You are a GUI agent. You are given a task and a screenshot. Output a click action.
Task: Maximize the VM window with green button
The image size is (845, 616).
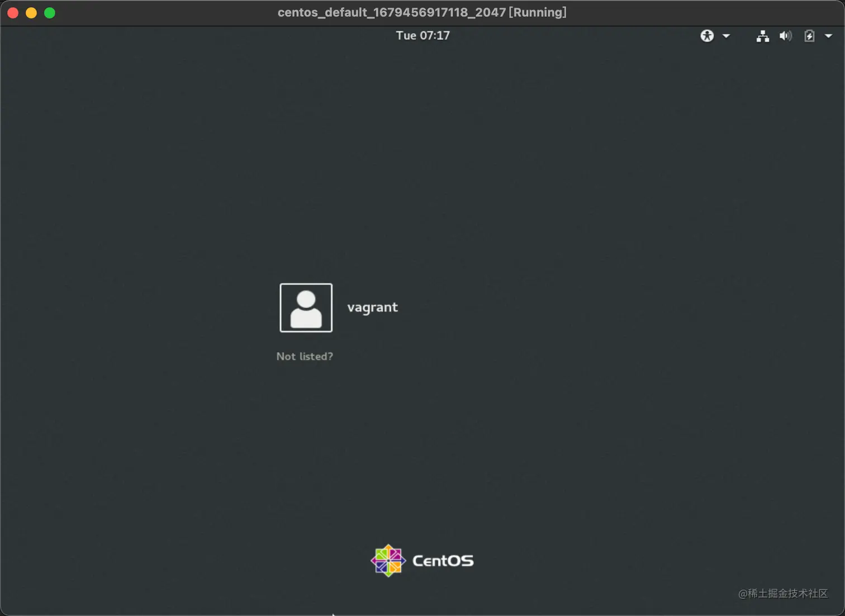[50, 13]
